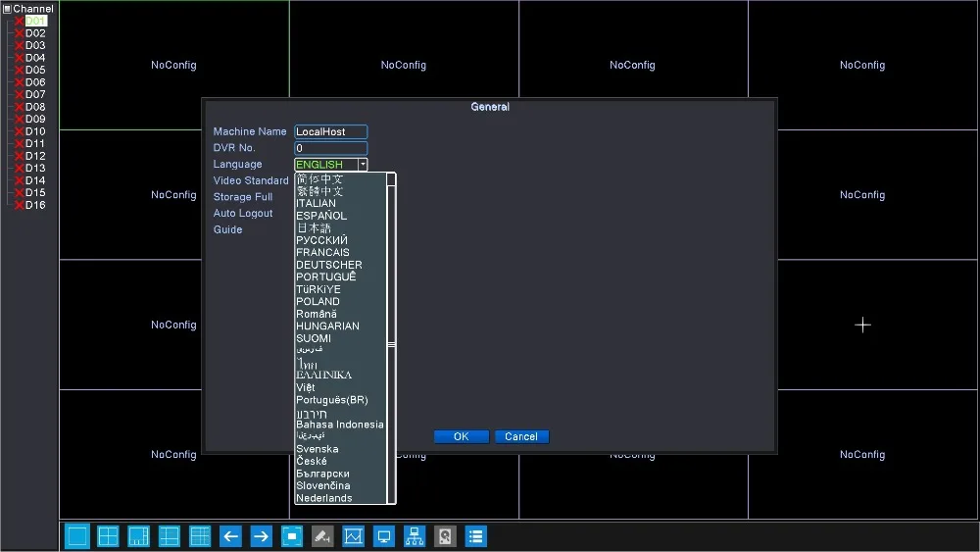Dismiss General dialog with Cancel
Viewport: 980px width, 552px height.
(x=521, y=437)
